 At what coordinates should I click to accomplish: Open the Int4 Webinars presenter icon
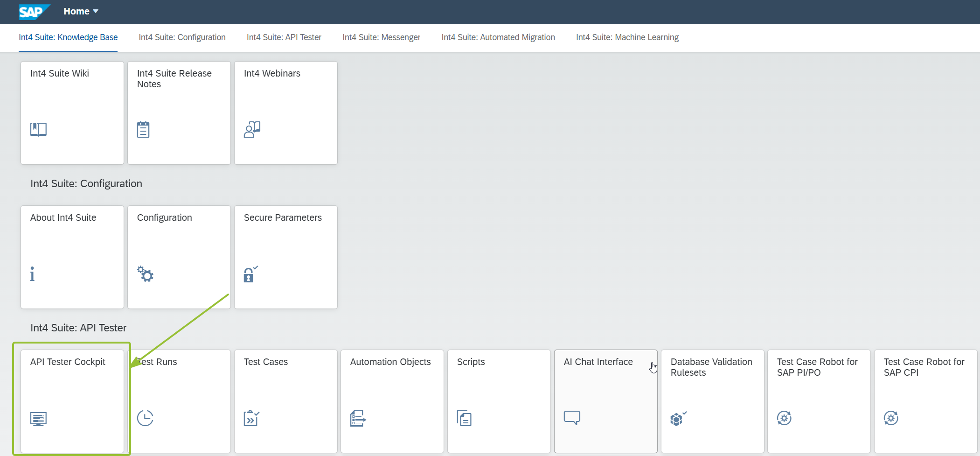click(x=252, y=129)
